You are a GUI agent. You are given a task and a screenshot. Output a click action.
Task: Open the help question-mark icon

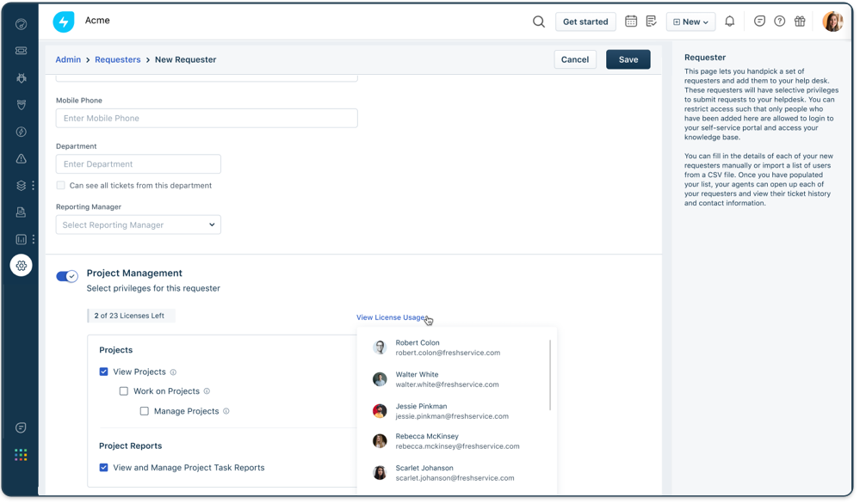tap(779, 21)
